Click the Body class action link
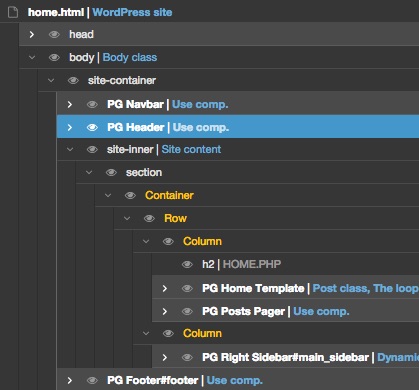Image resolution: width=419 pixels, height=390 pixels. click(130, 57)
